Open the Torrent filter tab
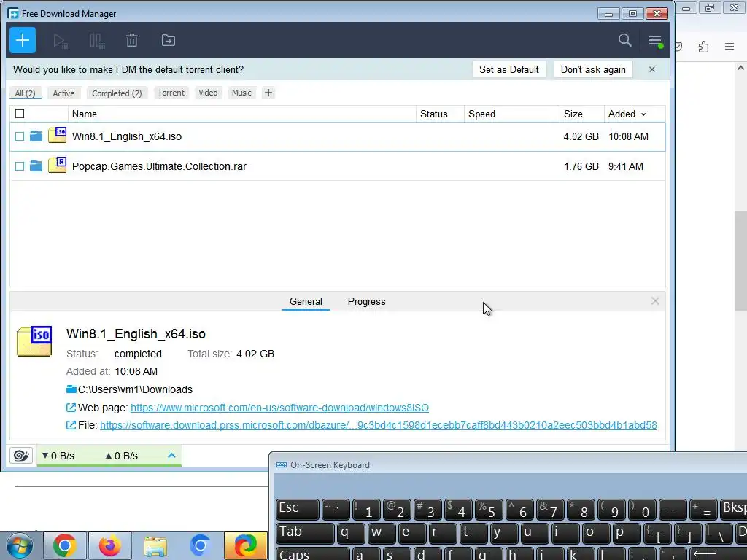This screenshot has height=560, width=747. coord(171,93)
